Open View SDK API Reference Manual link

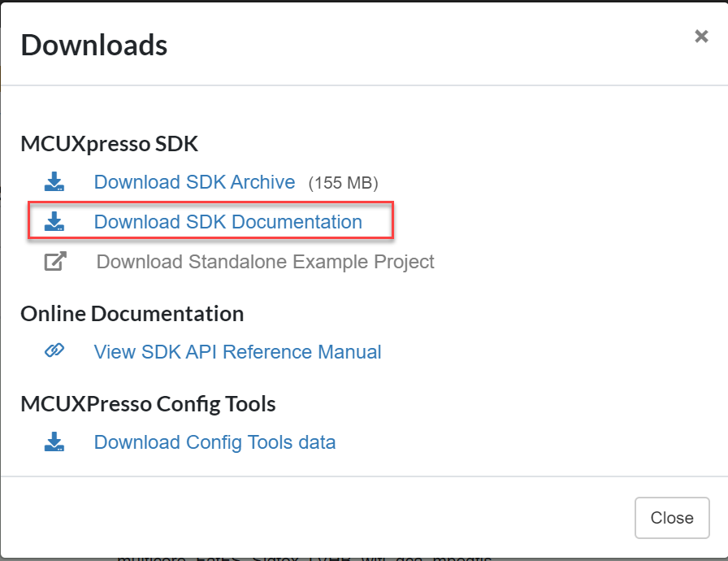237,352
